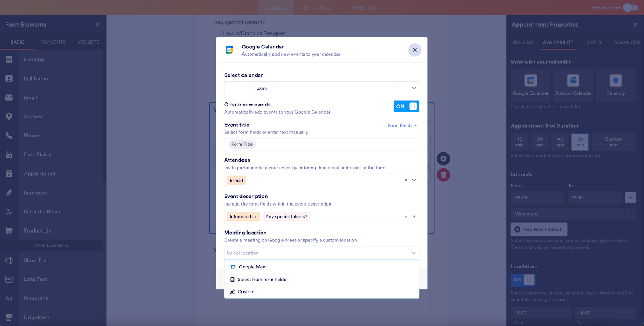Click Add New Interval button
Screen dimensions: 644x326
(x=539, y=229)
